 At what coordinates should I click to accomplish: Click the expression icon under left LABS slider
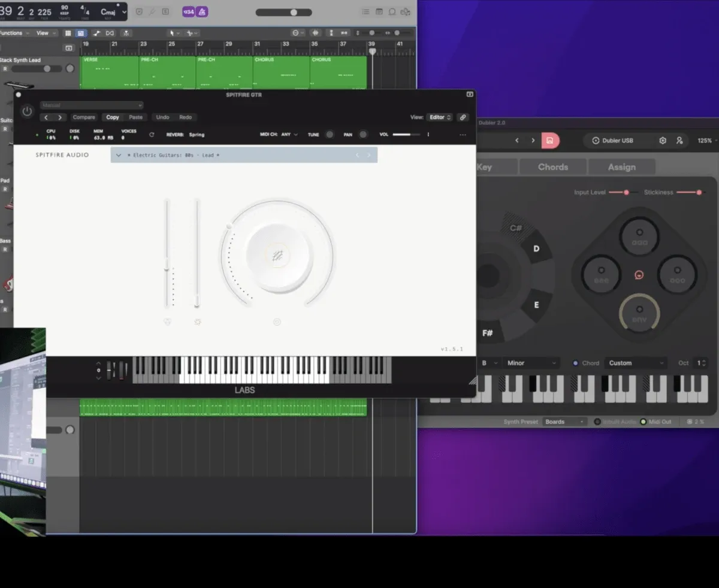(167, 322)
